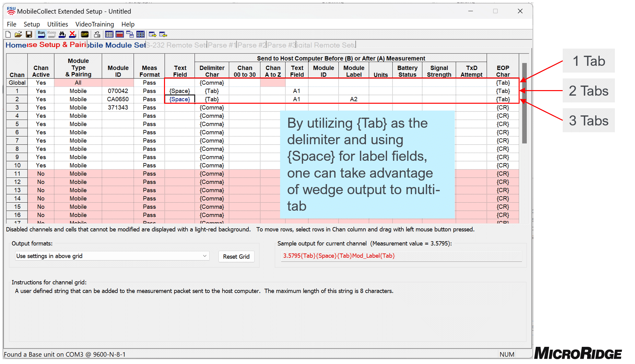Switch to Mobile Module Setup tab
Image resolution: width=635 pixels, height=364 pixels.
[117, 45]
